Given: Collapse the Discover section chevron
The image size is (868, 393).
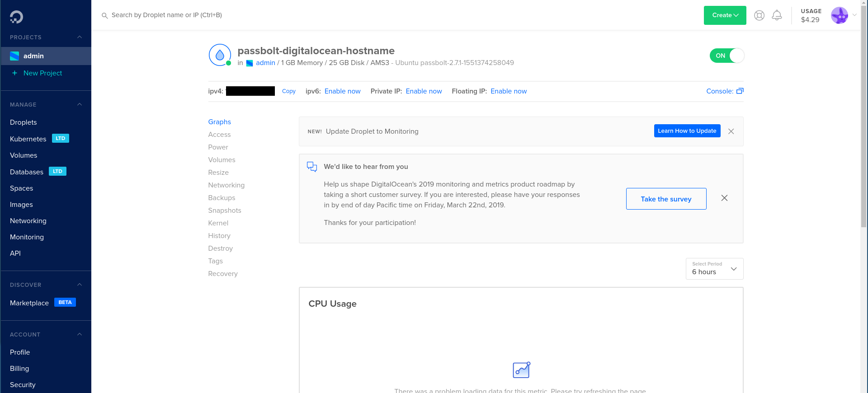Looking at the screenshot, I should [x=80, y=285].
